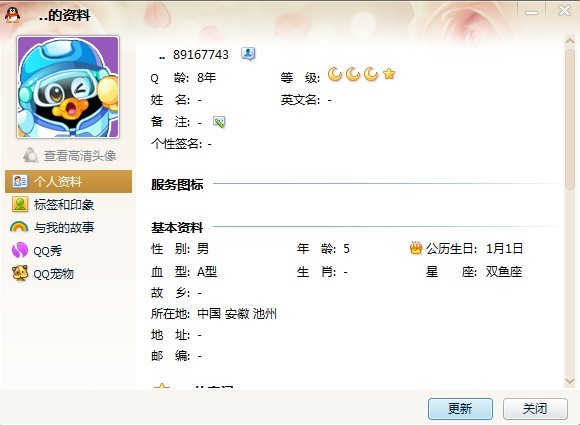Click the scrollbar down arrow

(x=570, y=381)
